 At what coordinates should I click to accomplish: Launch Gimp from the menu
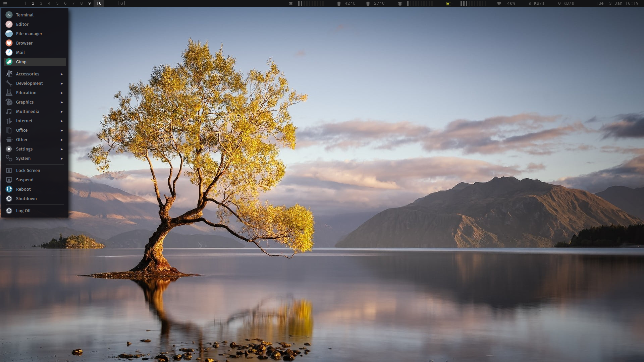21,62
